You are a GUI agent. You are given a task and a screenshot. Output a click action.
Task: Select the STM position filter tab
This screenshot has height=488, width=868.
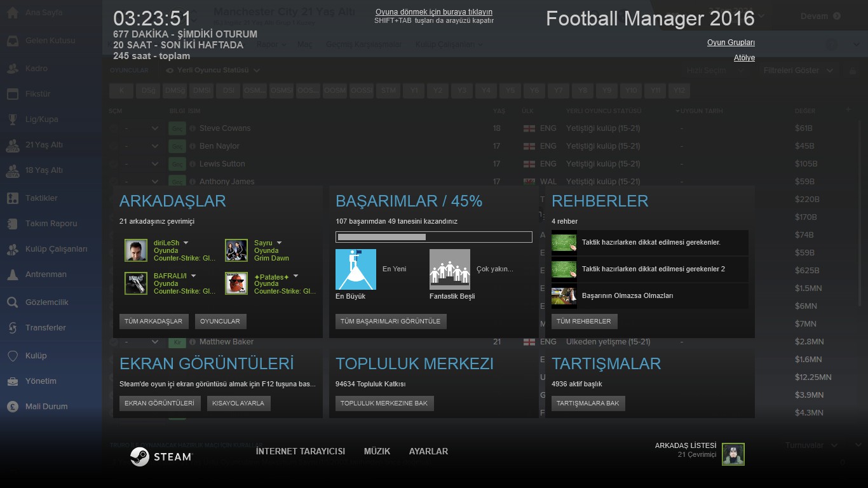388,91
